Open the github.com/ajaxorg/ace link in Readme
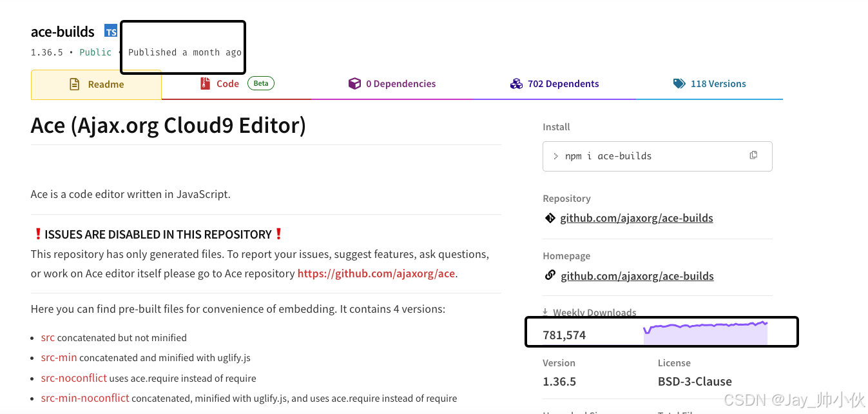The width and height of the screenshot is (868, 414). (376, 273)
